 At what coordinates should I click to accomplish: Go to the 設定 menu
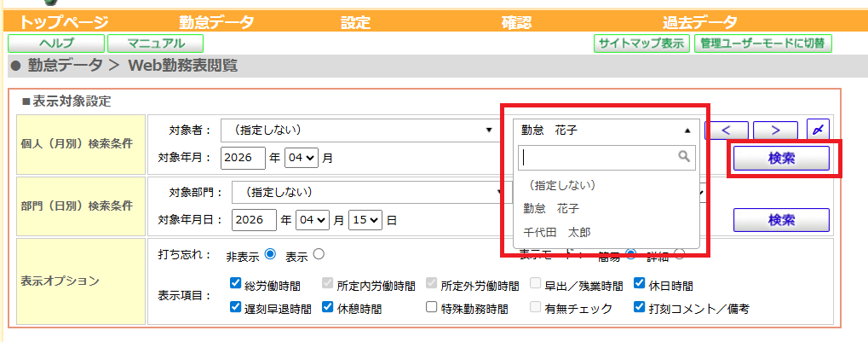click(355, 23)
